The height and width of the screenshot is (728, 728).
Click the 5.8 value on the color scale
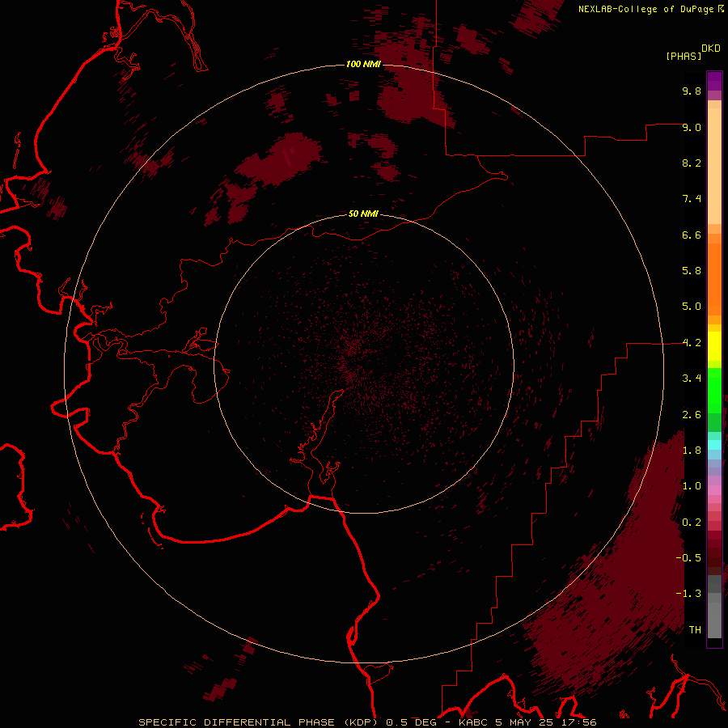(x=692, y=270)
